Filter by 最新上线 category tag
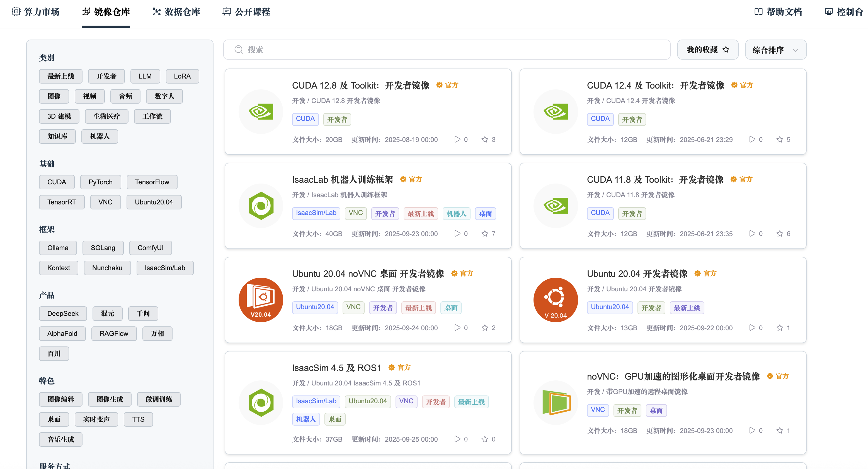The height and width of the screenshot is (469, 868). coord(61,76)
